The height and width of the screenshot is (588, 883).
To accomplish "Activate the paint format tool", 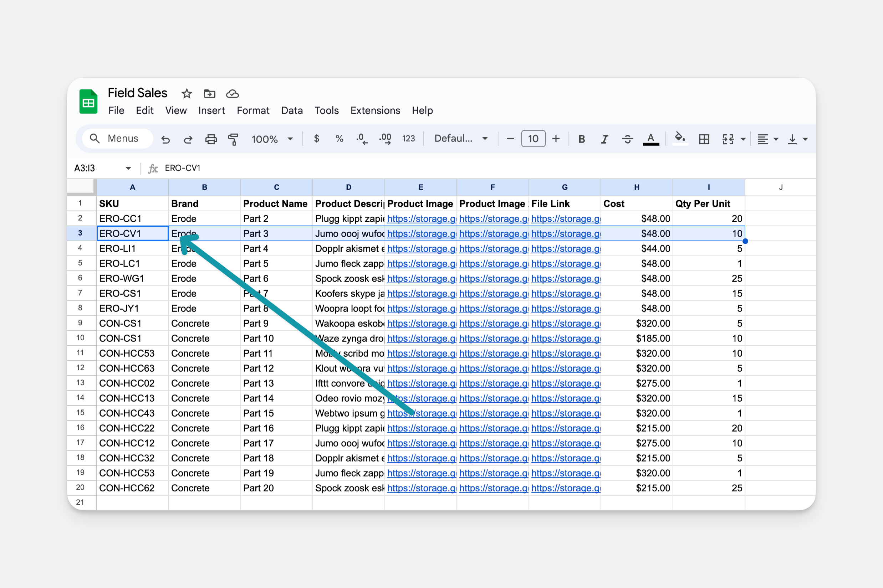I will click(234, 139).
